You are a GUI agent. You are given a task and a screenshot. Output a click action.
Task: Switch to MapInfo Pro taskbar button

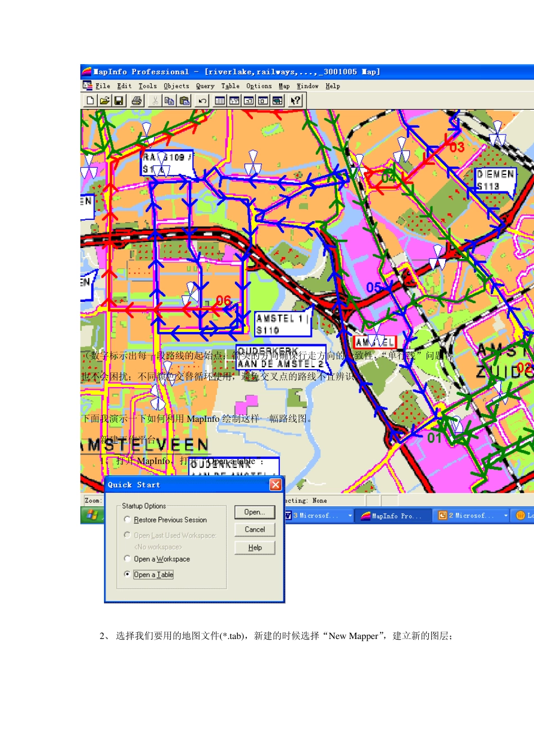pos(393,515)
